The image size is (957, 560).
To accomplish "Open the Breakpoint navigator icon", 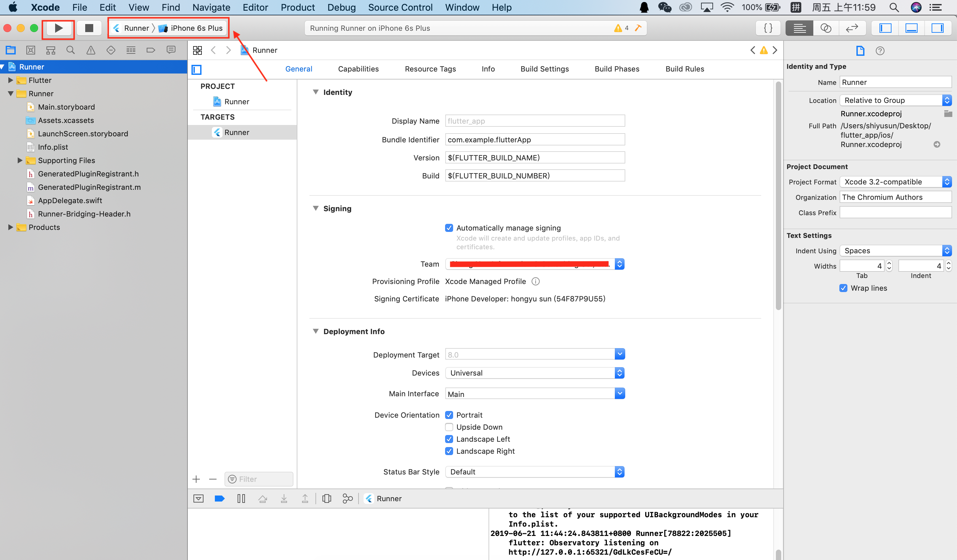I will click(151, 50).
